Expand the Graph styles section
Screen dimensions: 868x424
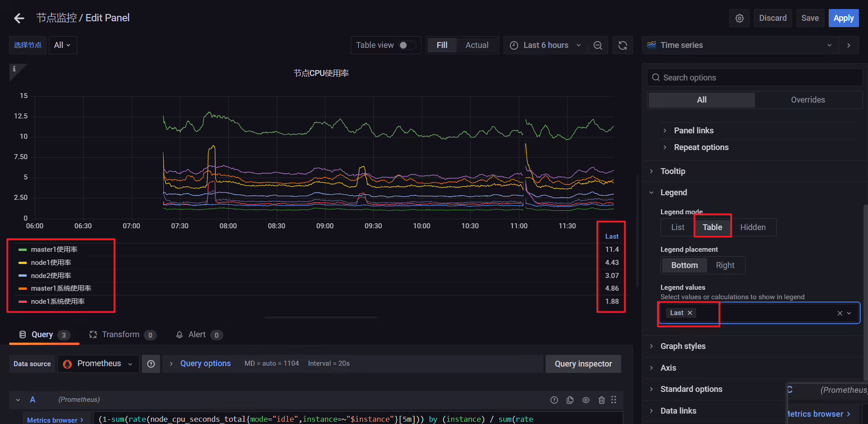(x=683, y=346)
